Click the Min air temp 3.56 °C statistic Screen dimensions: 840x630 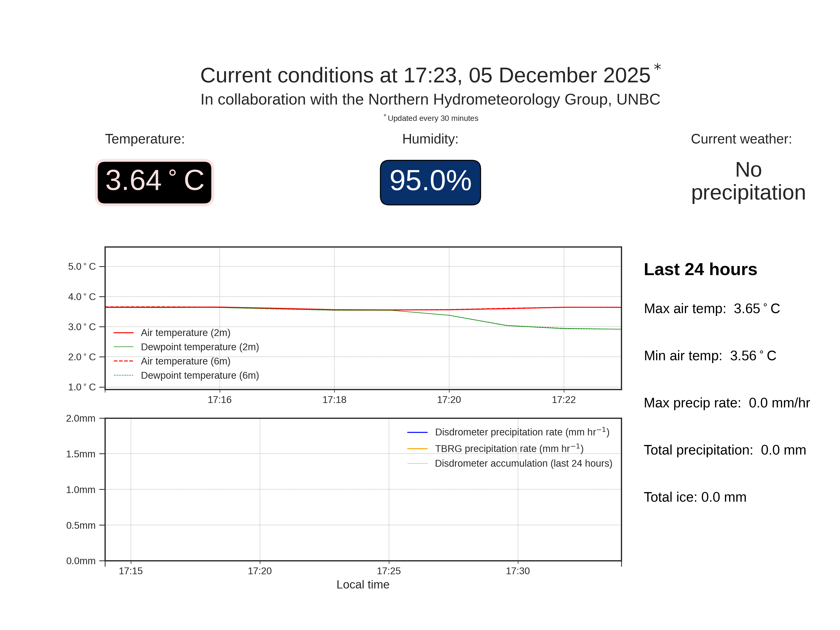[x=710, y=355]
